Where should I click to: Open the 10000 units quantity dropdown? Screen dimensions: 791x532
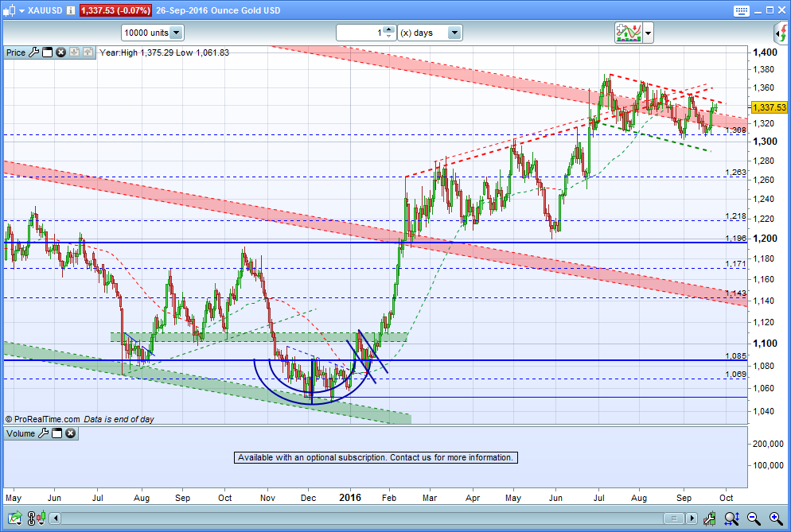pyautogui.click(x=152, y=33)
